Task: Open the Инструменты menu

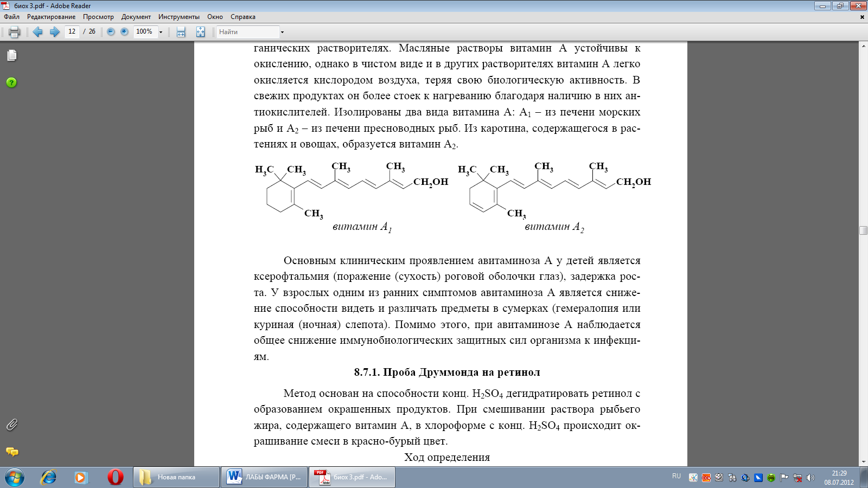Action: coord(179,17)
